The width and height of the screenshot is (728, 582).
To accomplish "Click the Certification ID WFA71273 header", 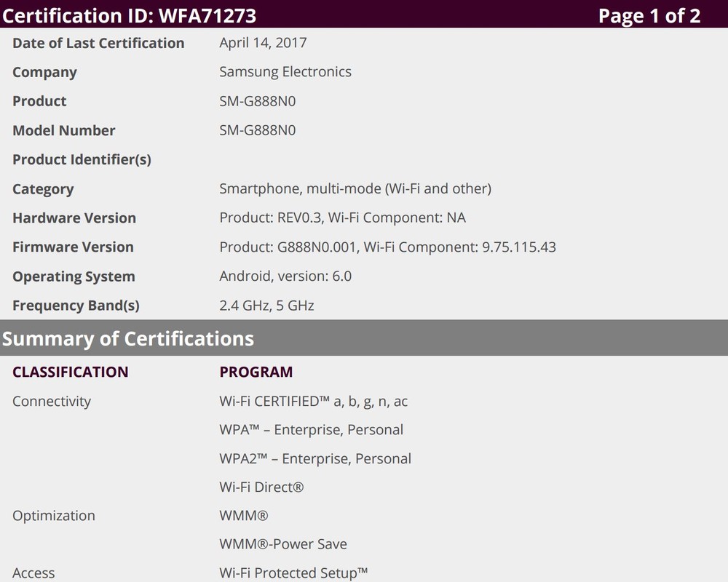I will point(129,16).
